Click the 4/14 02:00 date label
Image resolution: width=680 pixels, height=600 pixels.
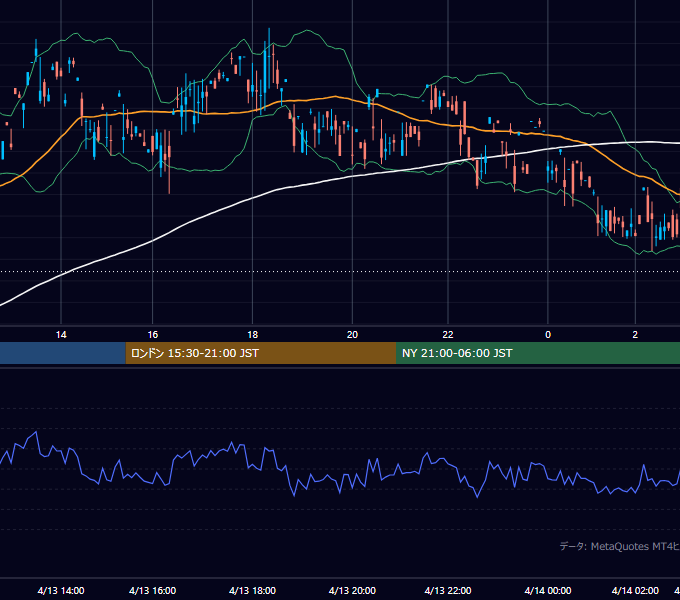tap(635, 590)
